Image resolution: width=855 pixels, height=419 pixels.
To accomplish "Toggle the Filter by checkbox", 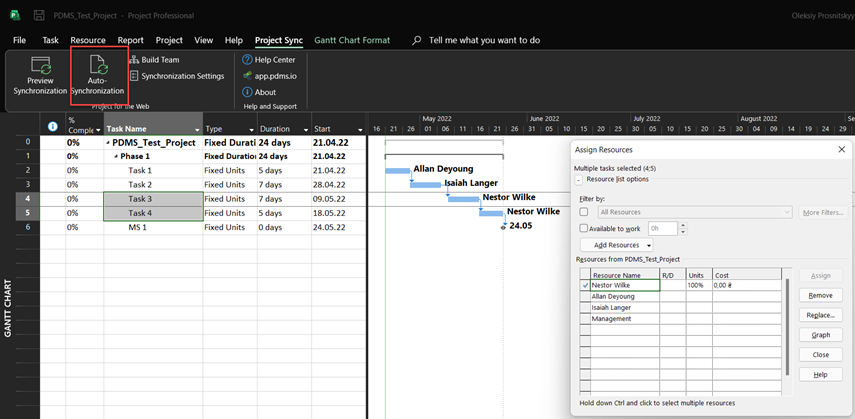I will click(x=584, y=212).
